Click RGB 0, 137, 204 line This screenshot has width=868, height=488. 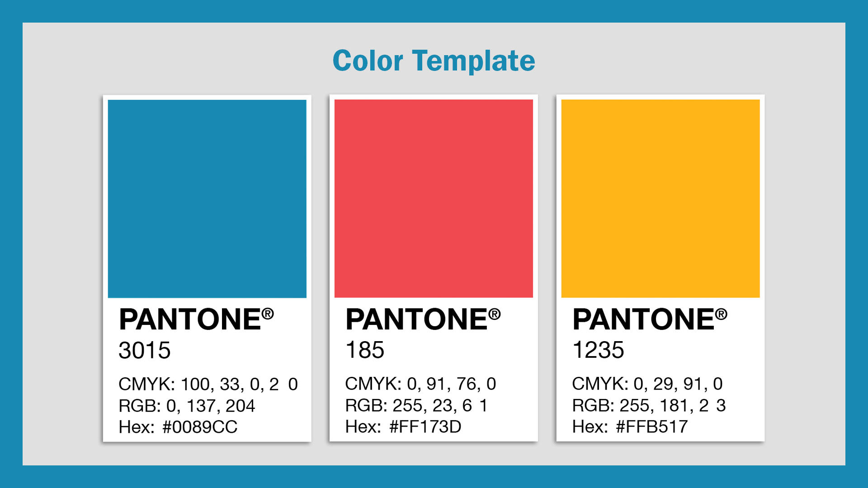click(187, 406)
